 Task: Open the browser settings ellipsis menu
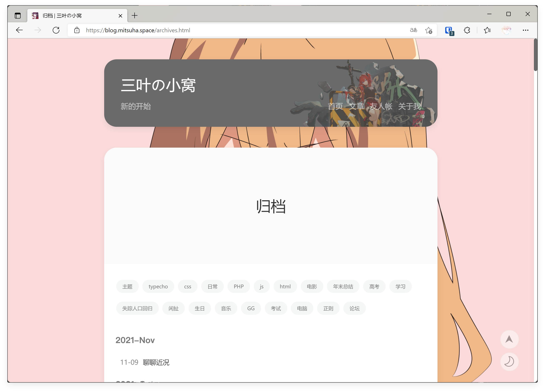[525, 30]
